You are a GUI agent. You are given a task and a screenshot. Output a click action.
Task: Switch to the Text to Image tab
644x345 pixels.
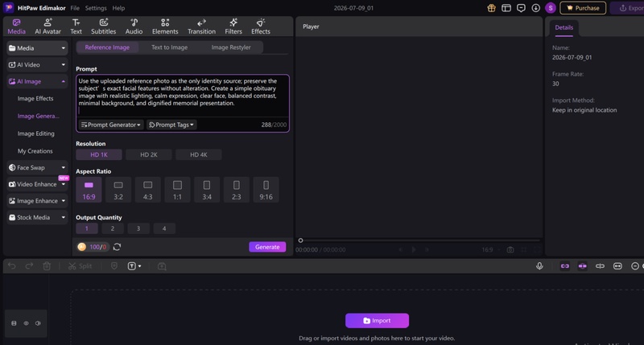click(x=169, y=47)
